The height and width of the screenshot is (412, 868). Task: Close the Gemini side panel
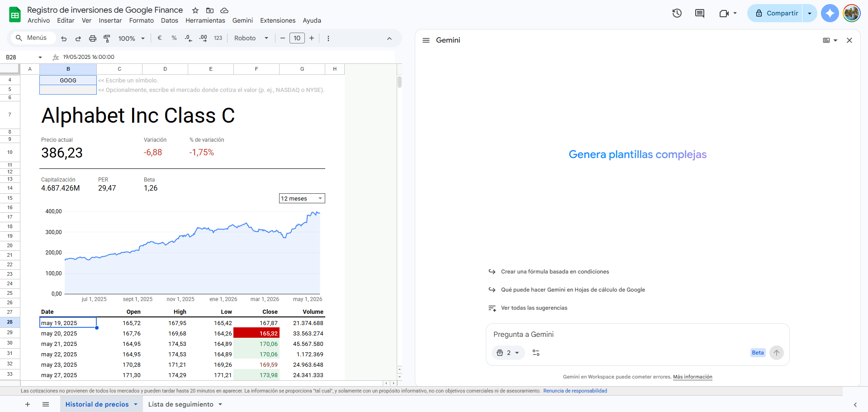coord(849,40)
